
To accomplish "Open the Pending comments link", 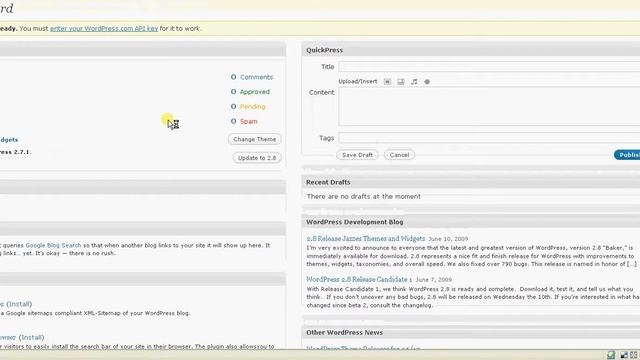I will pyautogui.click(x=253, y=107).
